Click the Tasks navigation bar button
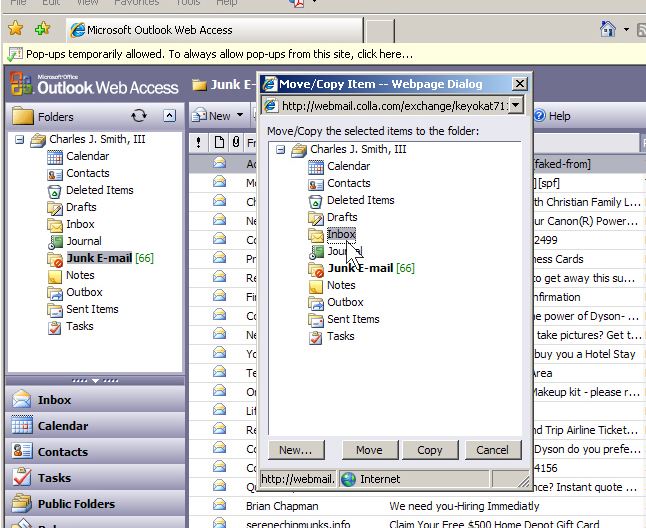 pos(95,477)
